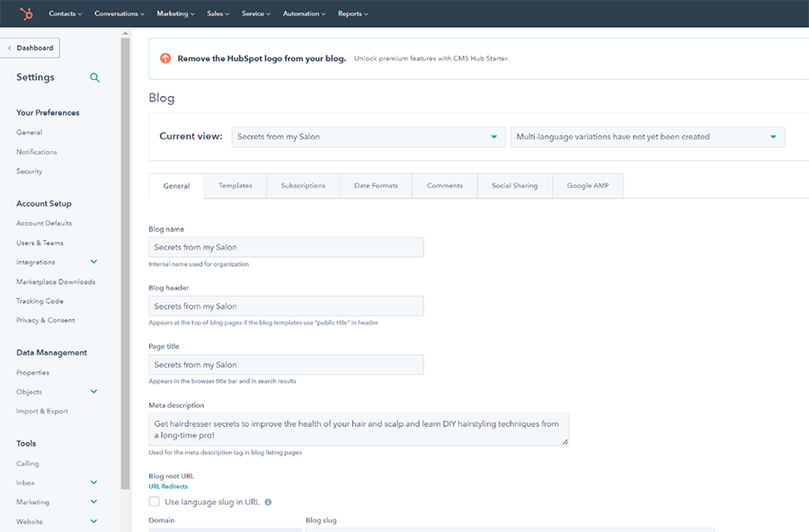This screenshot has height=532, width=809.
Task: Switch to the Google AMP tab
Action: point(588,186)
